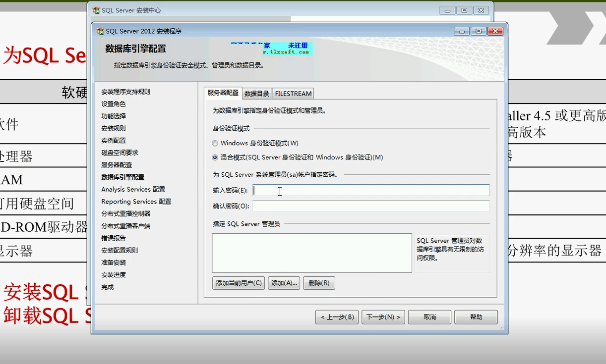Click 安装规则 step in sidebar
606x364 pixels.
coord(114,128)
